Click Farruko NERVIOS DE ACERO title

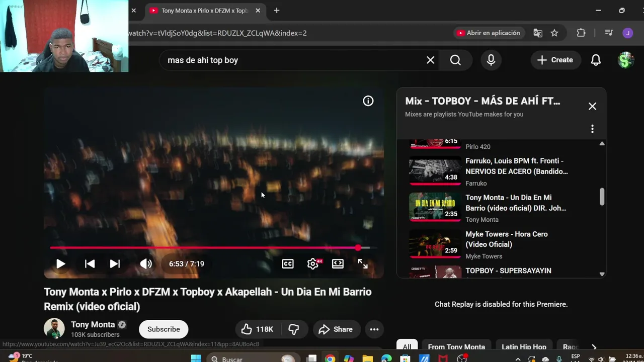[x=517, y=166]
